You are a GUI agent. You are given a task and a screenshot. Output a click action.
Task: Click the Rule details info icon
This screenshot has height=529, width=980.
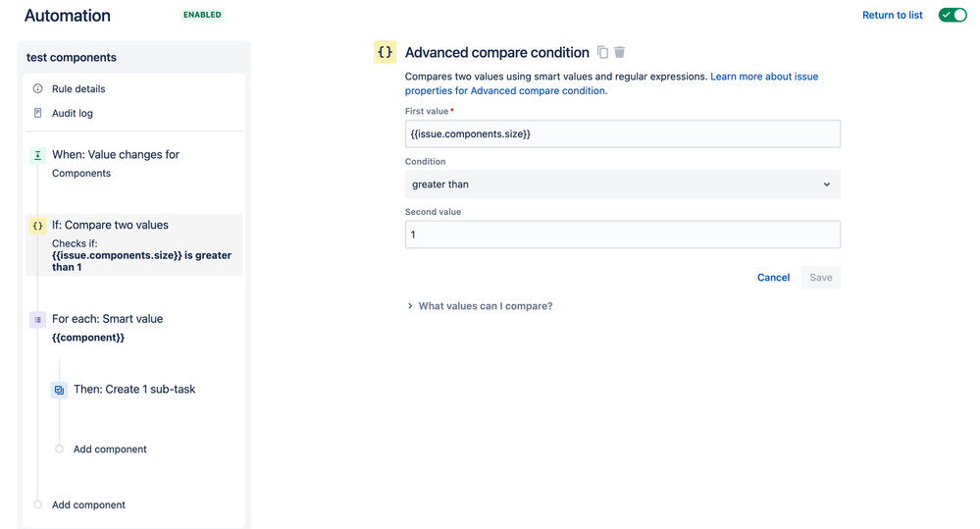pos(38,88)
